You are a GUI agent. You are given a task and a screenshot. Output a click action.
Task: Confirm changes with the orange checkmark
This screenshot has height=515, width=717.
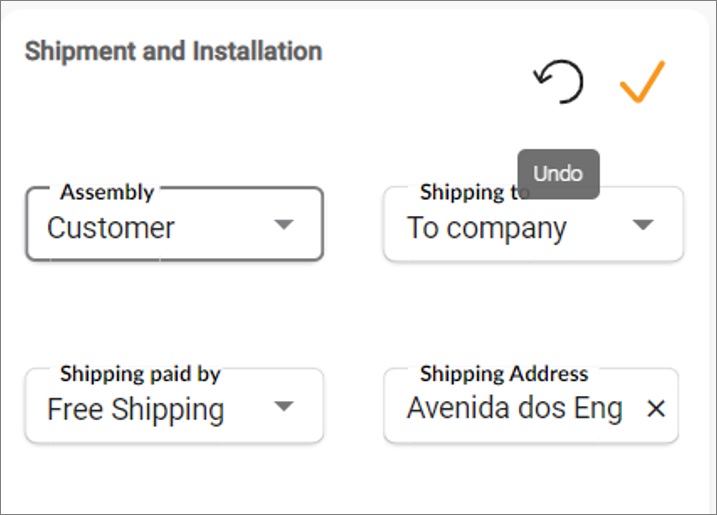(x=642, y=81)
